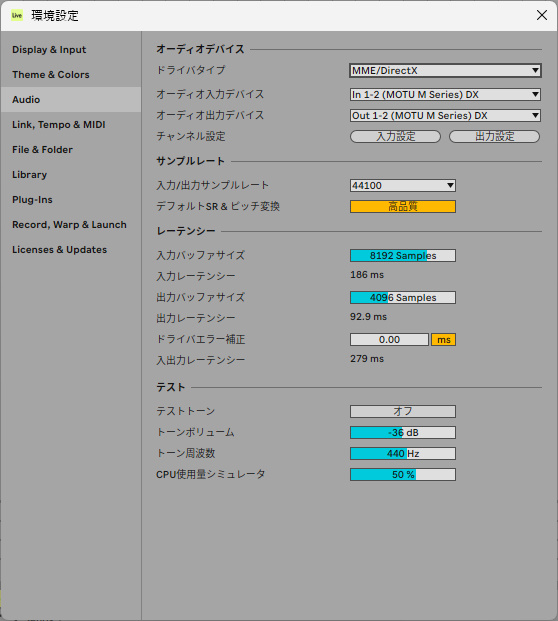Viewport: 558px width, 621px height.
Task: Click the 入力設定 button
Action: [x=395, y=136]
